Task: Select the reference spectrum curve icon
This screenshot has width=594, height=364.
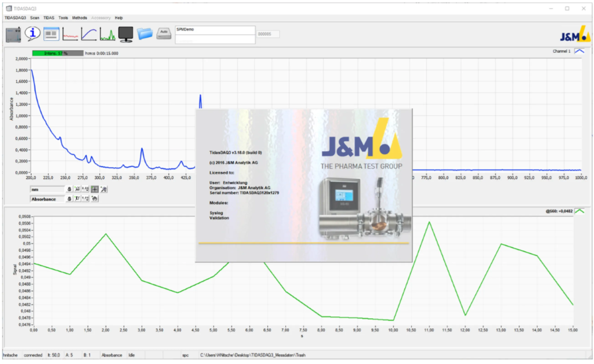Action: [x=88, y=34]
